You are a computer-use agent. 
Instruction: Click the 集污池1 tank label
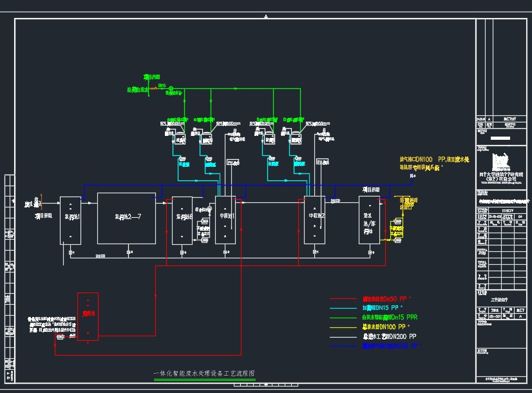click(x=72, y=216)
